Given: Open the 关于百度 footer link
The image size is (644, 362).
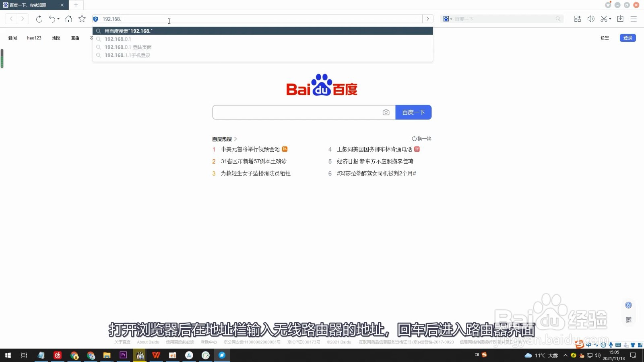Looking at the screenshot, I should [x=122, y=342].
